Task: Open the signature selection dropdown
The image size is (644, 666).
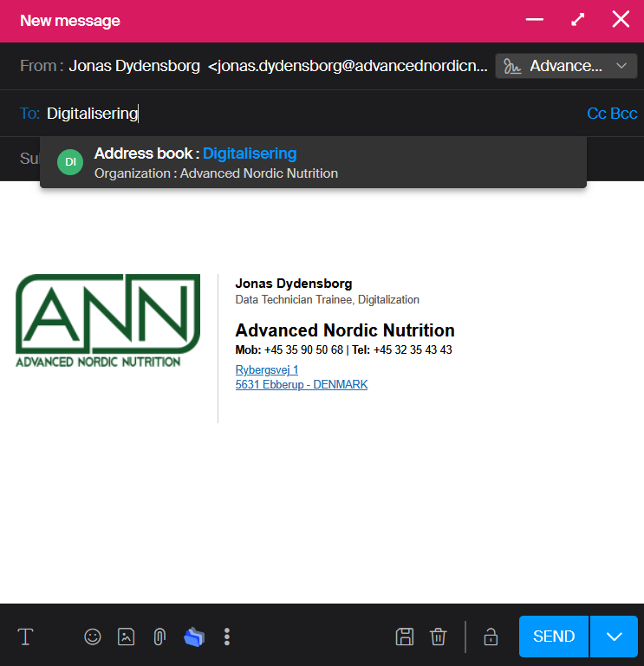Action: (x=566, y=66)
